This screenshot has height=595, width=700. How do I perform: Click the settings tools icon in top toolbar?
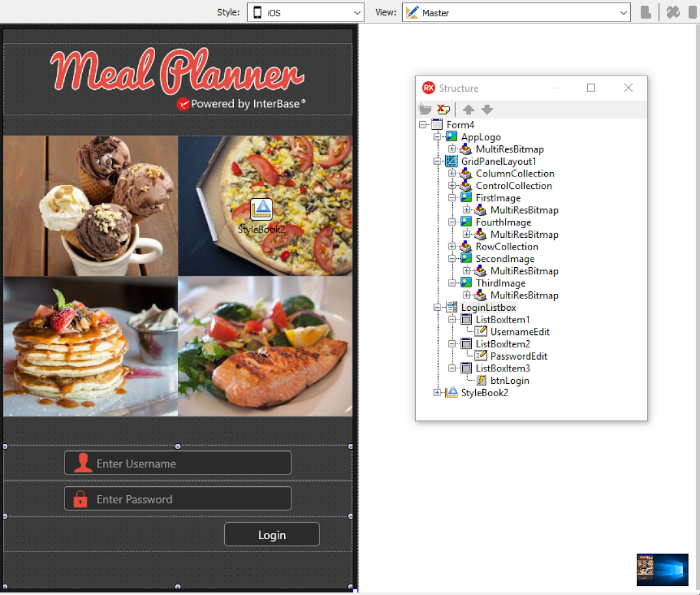(673, 12)
